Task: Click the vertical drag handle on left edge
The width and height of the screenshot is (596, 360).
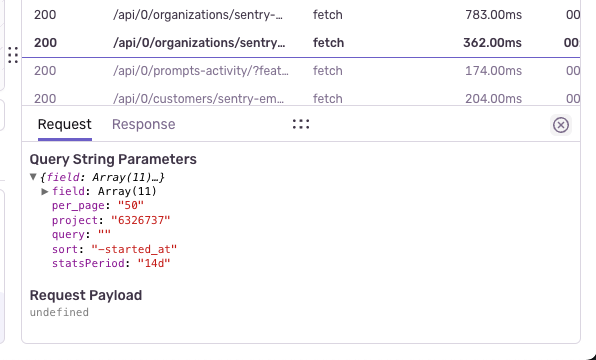Action: point(13,56)
